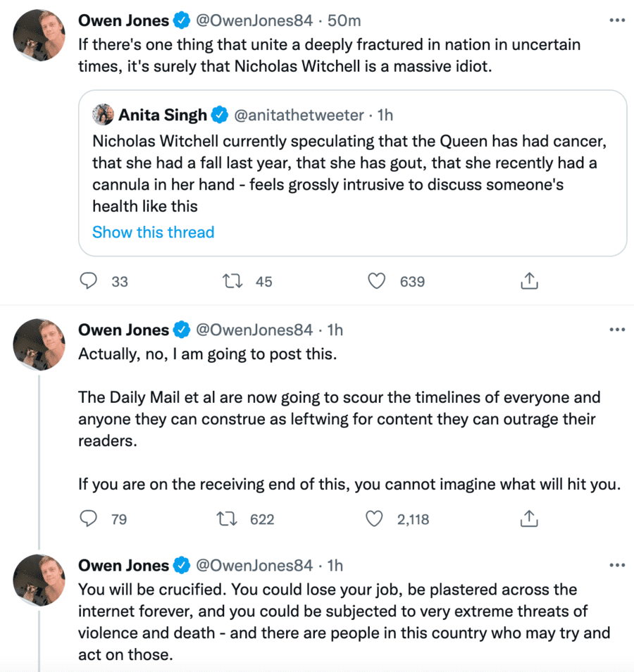The image size is (634, 672).
Task: Like the tweet with 639 likes
Action: coord(378,282)
